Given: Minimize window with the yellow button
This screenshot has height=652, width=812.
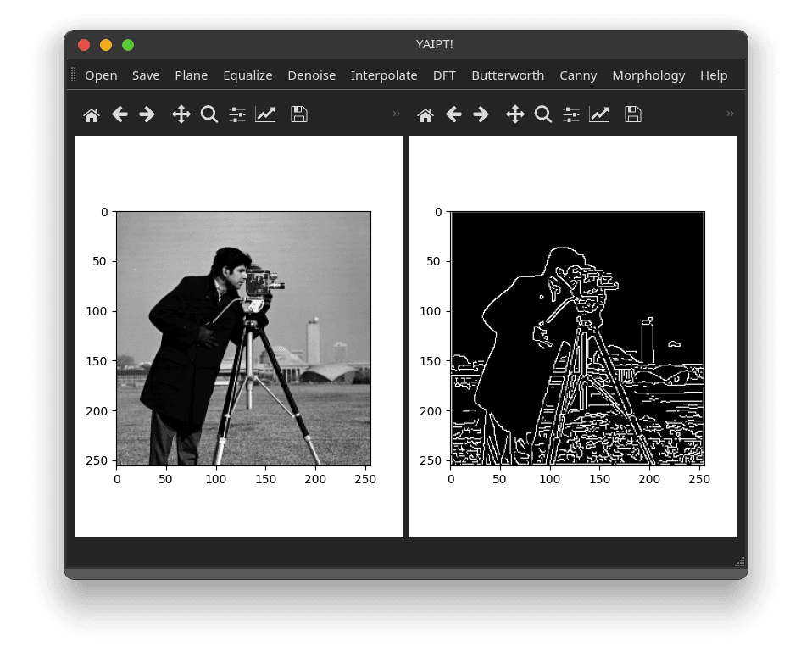Looking at the screenshot, I should tap(106, 45).
